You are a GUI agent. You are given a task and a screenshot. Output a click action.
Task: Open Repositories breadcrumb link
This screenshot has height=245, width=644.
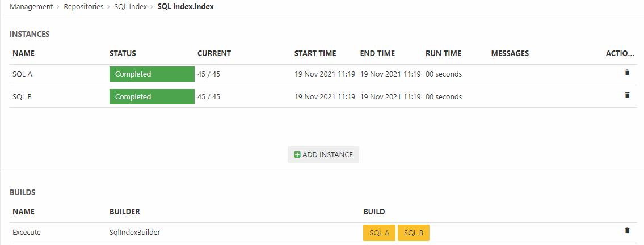83,7
